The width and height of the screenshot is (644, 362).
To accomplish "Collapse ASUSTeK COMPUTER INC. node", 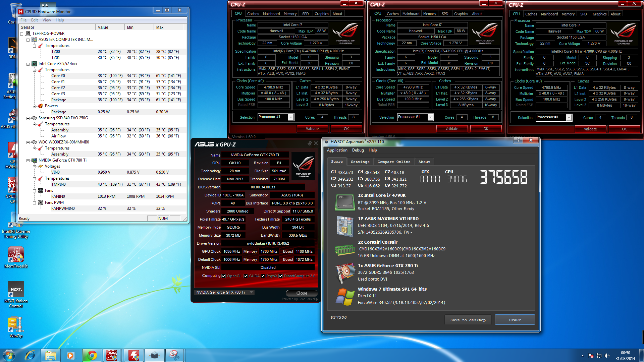I will [x=28, y=40].
